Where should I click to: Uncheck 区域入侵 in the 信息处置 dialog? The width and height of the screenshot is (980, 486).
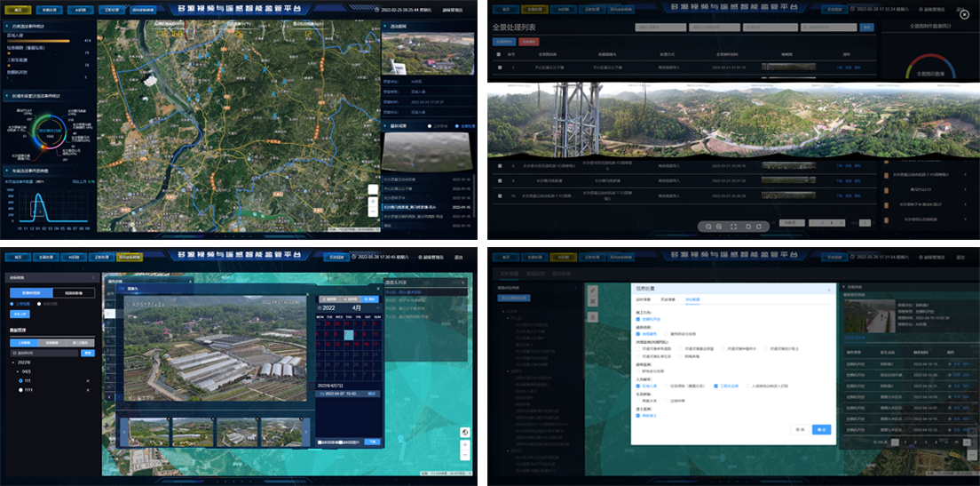point(638,386)
